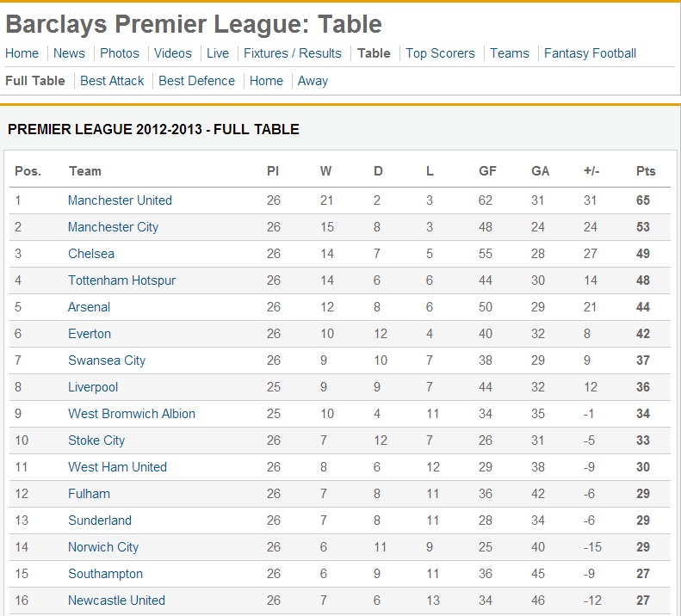Switch to the Best Attack table
The image size is (681, 616).
coord(112,81)
